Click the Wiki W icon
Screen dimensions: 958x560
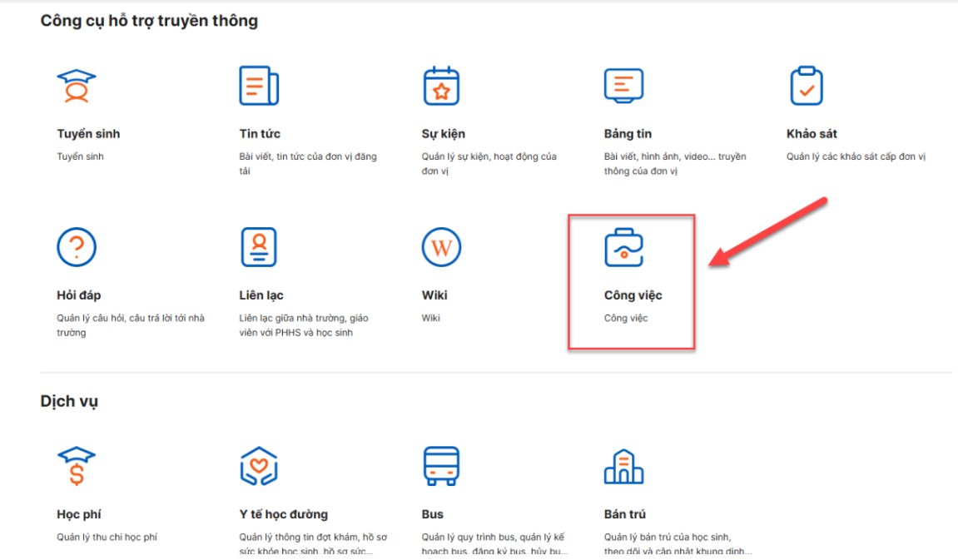[441, 247]
